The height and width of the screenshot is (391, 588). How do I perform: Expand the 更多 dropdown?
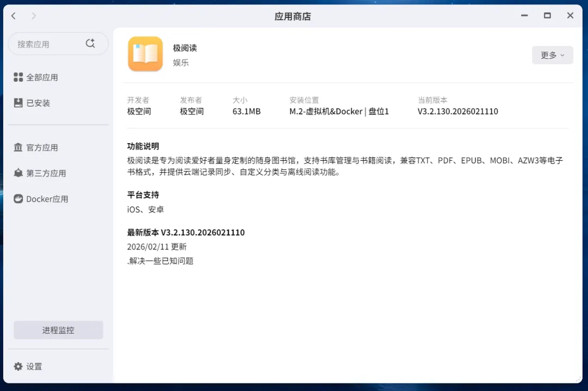552,55
